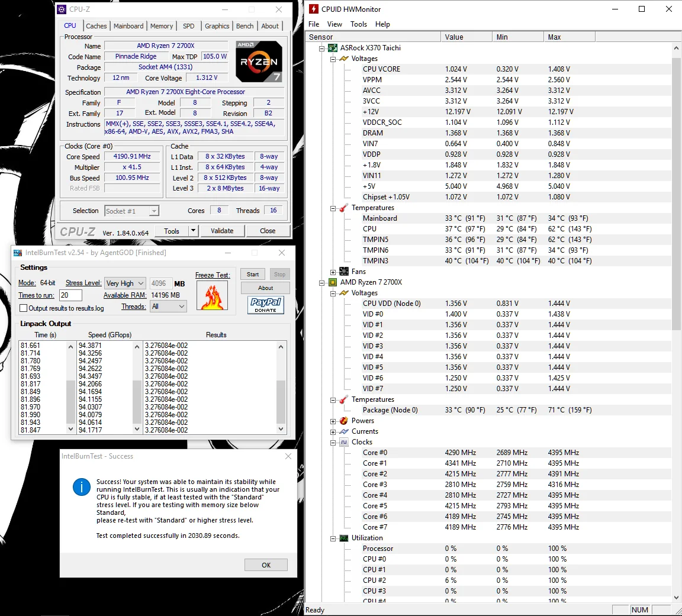Expand the Fans node in HWMonitor
Image resolution: width=682 pixels, height=616 pixels.
[333, 272]
